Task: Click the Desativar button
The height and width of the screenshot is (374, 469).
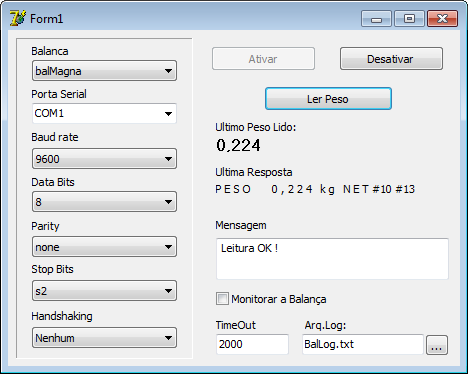Action: click(x=391, y=59)
